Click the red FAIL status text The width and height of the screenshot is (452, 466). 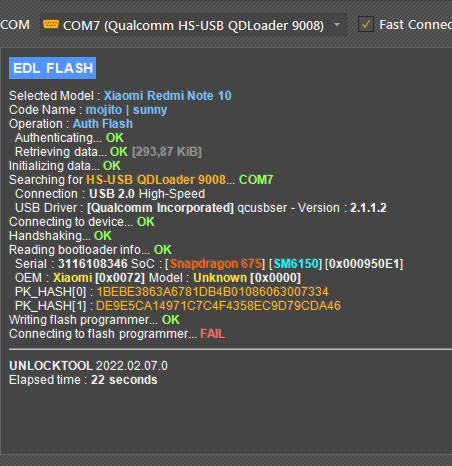pos(213,334)
